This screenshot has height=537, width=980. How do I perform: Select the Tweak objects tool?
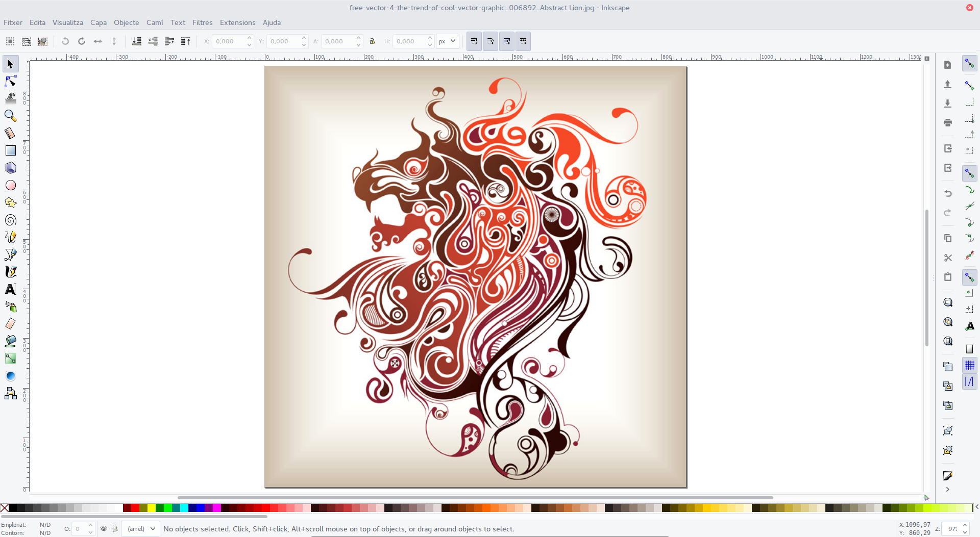[10, 98]
